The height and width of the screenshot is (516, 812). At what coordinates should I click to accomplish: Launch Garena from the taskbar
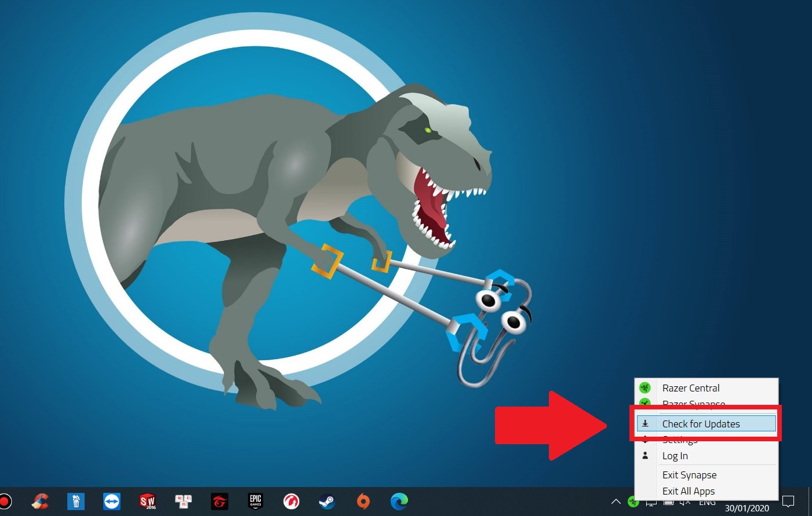220,501
